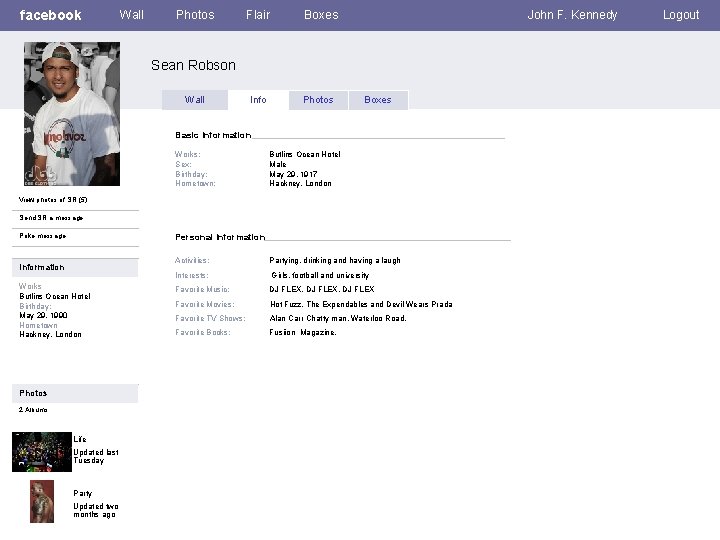Click Send SR a message link
Image resolution: width=720 pixels, height=540 pixels.
pyautogui.click(x=51, y=218)
